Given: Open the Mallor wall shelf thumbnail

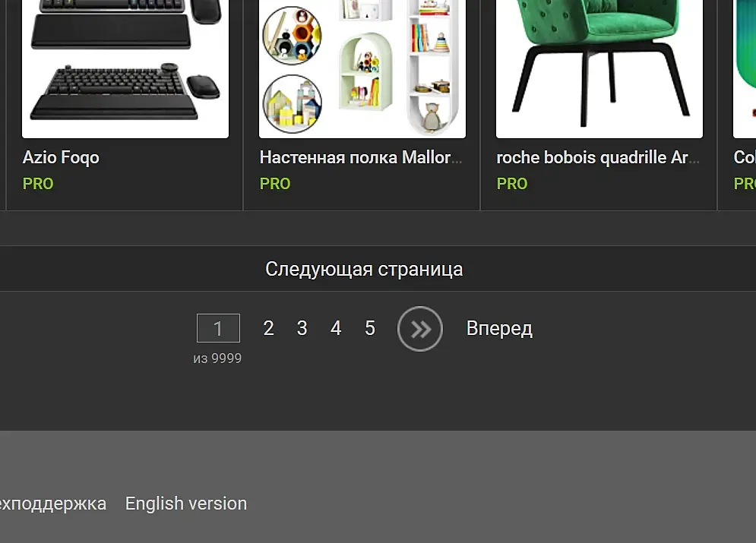Looking at the screenshot, I should tap(362, 69).
